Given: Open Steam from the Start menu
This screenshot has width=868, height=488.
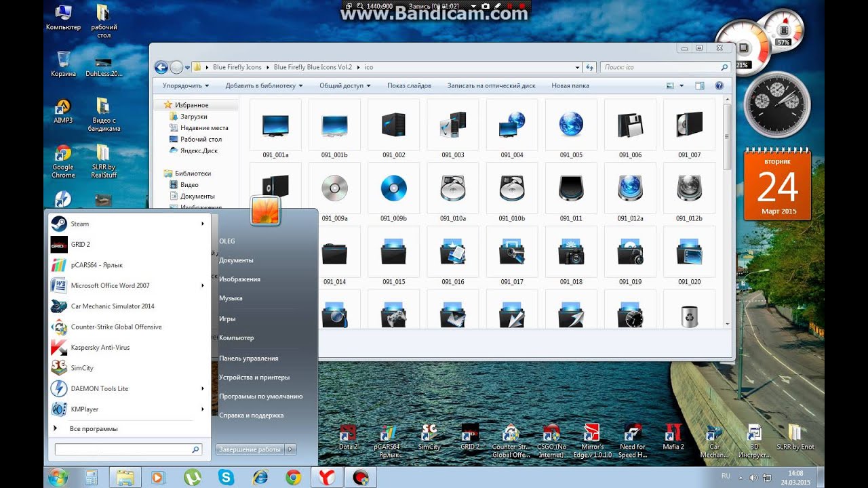Looking at the screenshot, I should (128, 224).
